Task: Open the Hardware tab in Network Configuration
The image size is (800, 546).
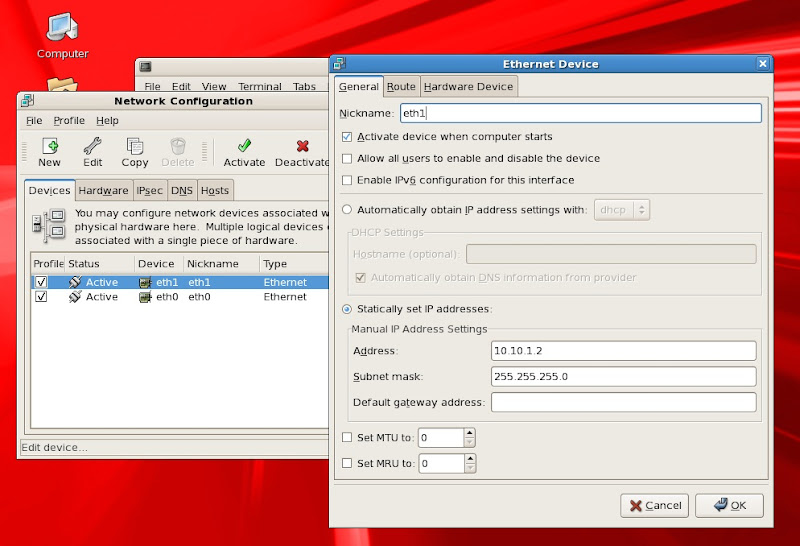Action: 104,190
